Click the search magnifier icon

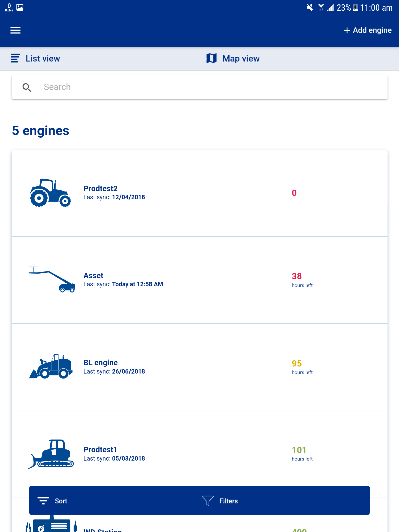coord(27,88)
